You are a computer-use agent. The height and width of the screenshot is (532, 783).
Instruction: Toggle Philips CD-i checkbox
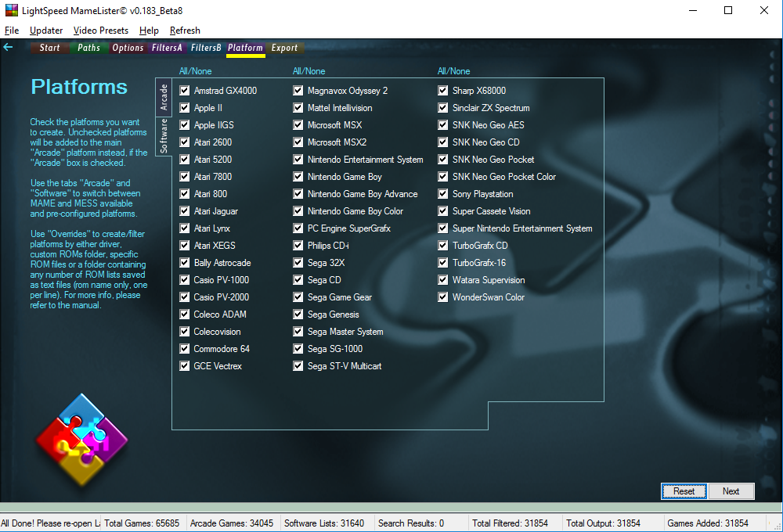click(298, 246)
